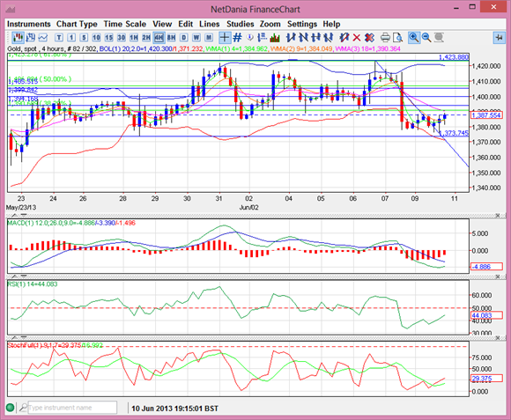Open the print preview icon

(x=397, y=38)
